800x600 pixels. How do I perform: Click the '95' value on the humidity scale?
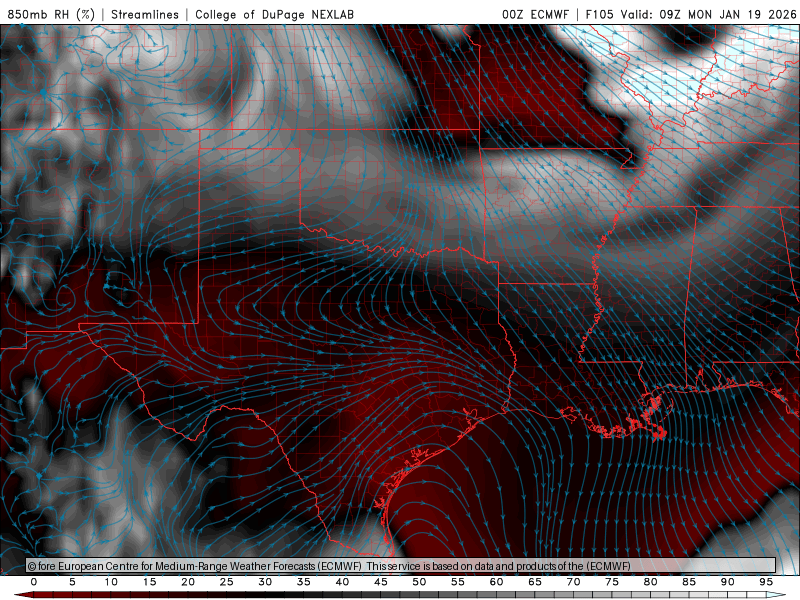(766, 582)
